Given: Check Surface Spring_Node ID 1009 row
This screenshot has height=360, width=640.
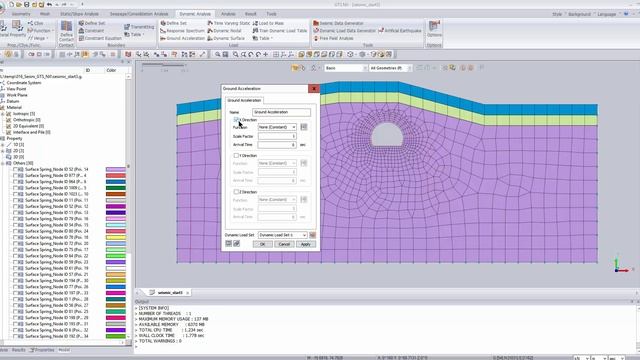Looking at the screenshot, I should [15, 188].
